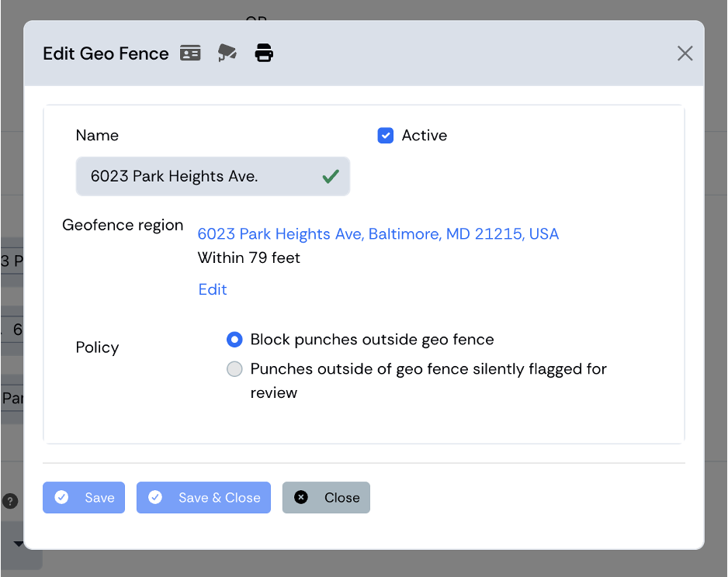Click the security camera icon

(227, 53)
